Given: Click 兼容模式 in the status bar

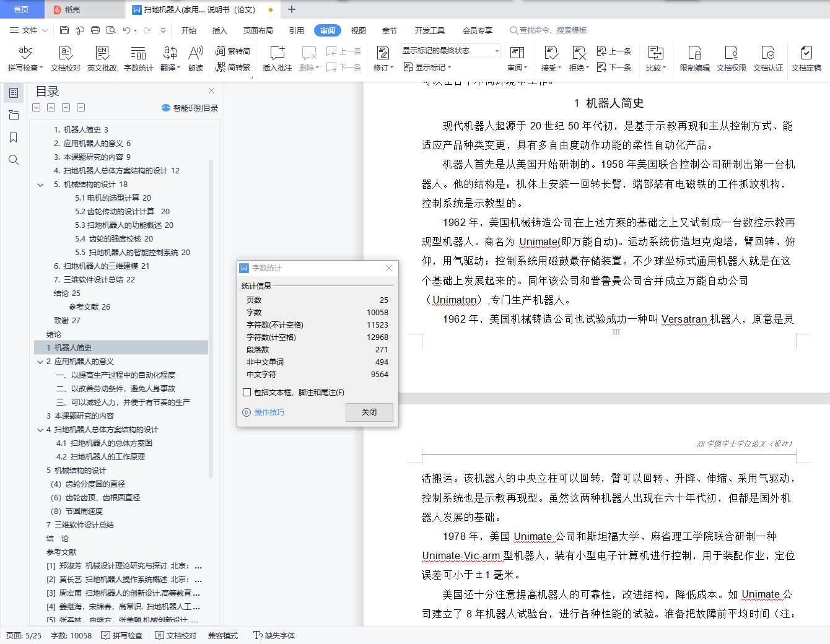Looking at the screenshot, I should [x=223, y=636].
